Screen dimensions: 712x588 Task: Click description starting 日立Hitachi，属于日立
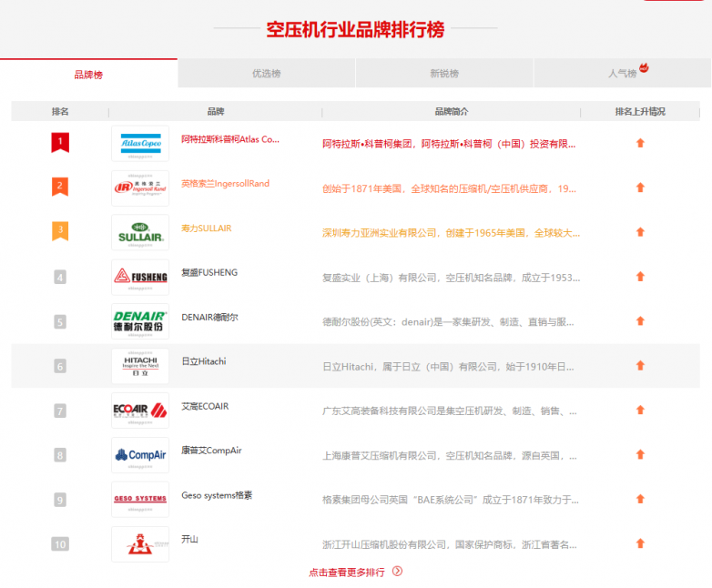pyautogui.click(x=448, y=367)
